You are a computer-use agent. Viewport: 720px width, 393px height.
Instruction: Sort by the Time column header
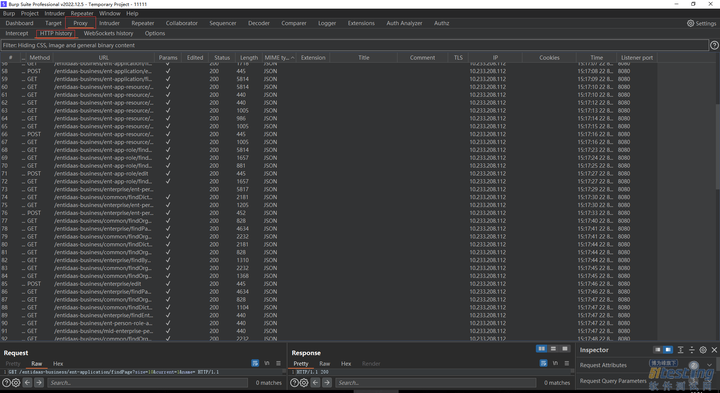596,57
